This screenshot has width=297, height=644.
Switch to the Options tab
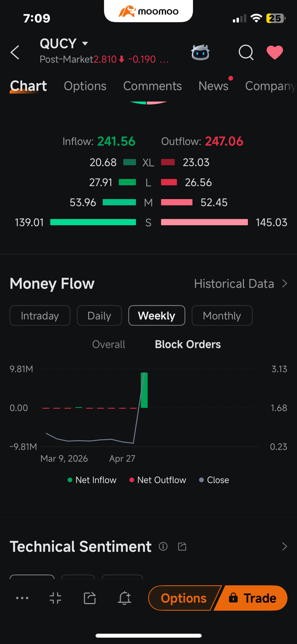[x=85, y=86]
